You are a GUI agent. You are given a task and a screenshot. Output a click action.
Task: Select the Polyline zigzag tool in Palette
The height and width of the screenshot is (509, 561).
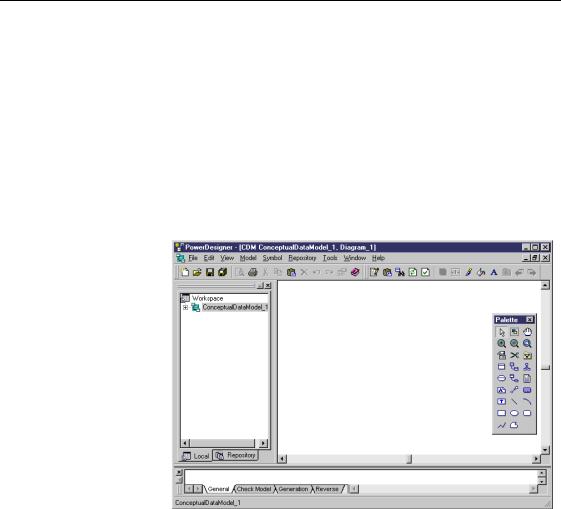click(502, 425)
